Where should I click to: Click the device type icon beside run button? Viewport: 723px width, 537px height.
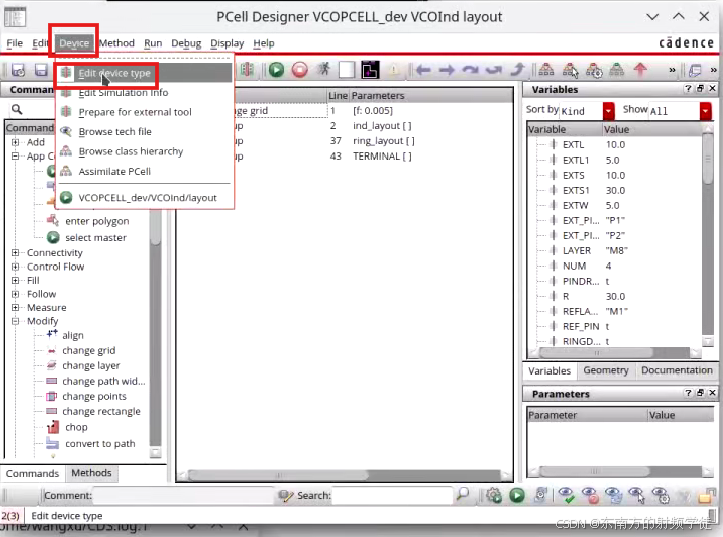pyautogui.click(x=247, y=70)
